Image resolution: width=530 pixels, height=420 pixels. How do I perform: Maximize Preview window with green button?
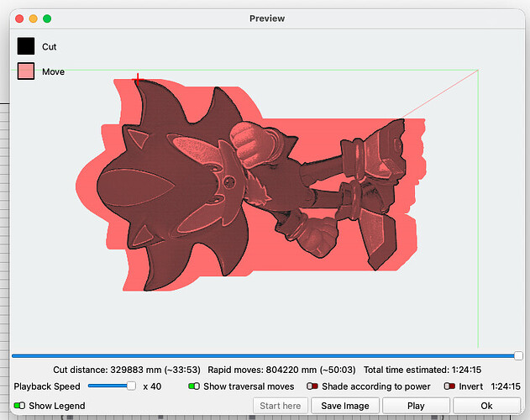point(47,18)
